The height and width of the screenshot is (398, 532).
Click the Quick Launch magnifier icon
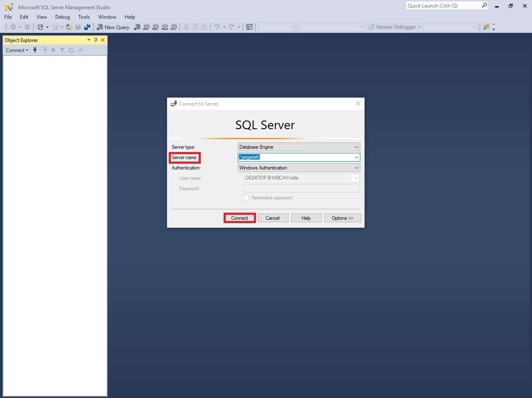pyautogui.click(x=484, y=5)
